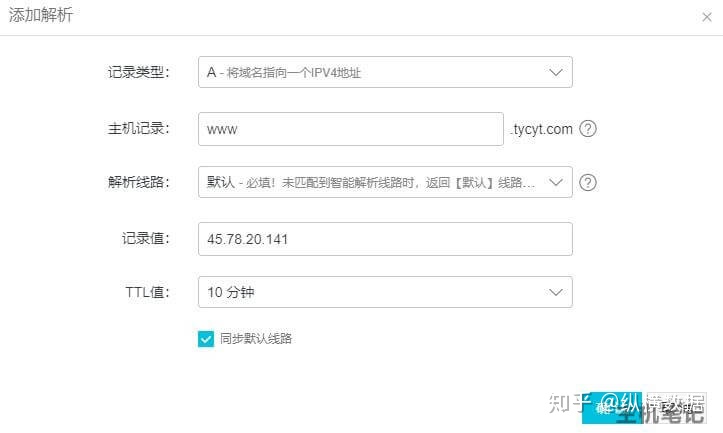The height and width of the screenshot is (433, 723).
Task: Click the 记录类型 label
Action: click(x=139, y=72)
